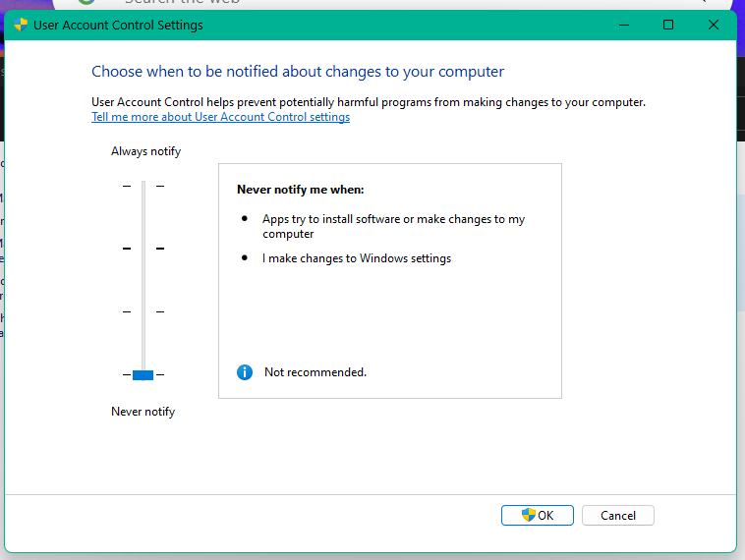Screen dimensions: 745x560
Task: Click the OK button with shield icon
Action: 537,516
